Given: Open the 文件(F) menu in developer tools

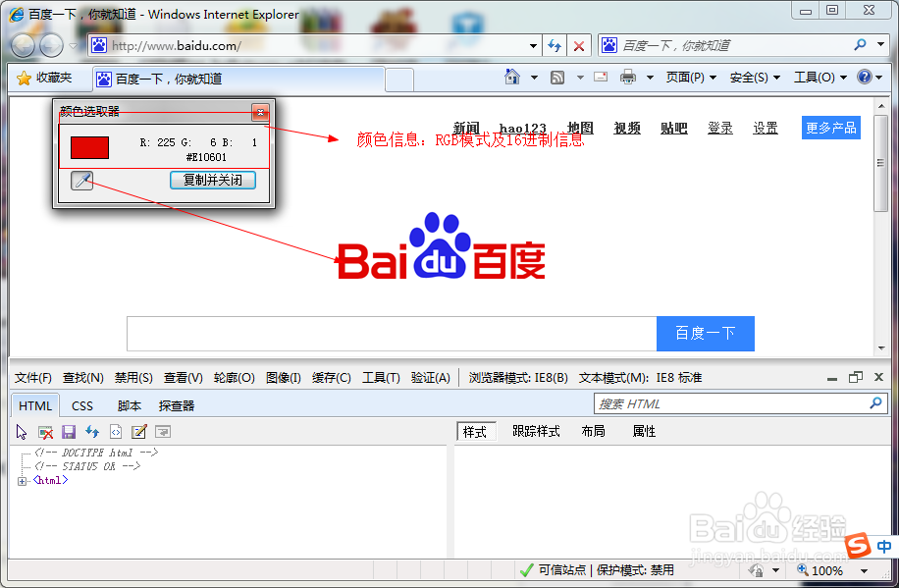Looking at the screenshot, I should pyautogui.click(x=33, y=378).
